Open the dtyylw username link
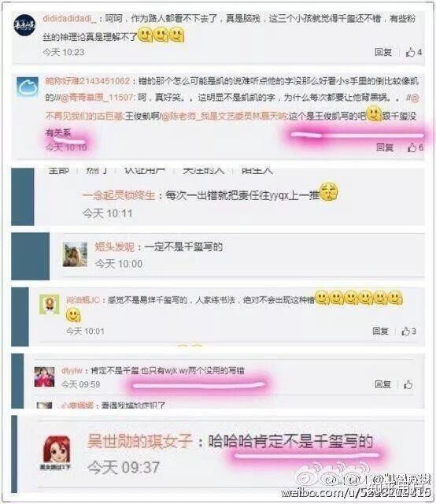 pyautogui.click(x=72, y=370)
